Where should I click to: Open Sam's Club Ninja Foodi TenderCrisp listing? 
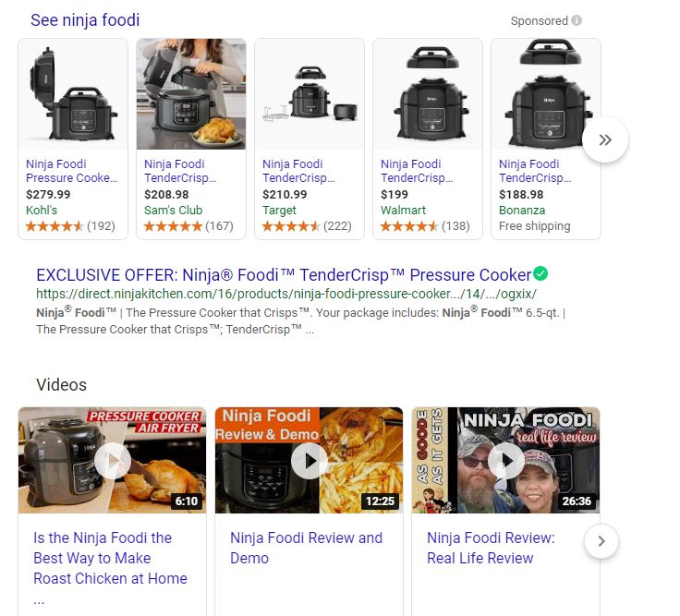point(180,171)
